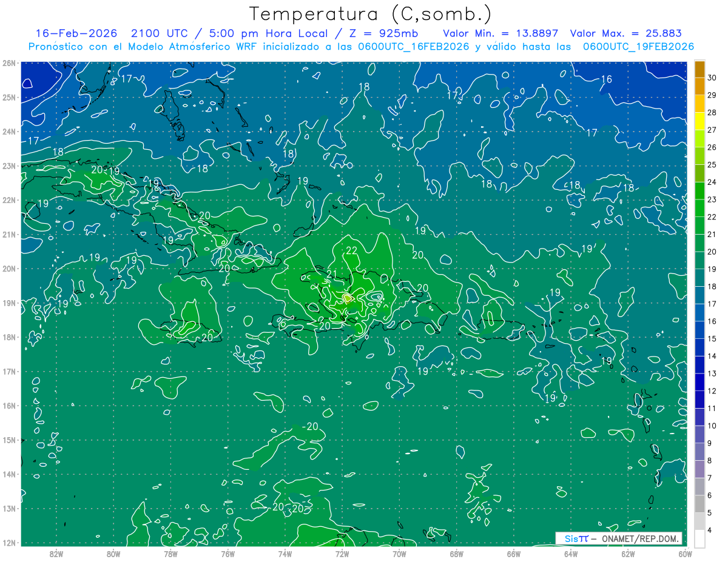The image size is (728, 562).
Task: Click the "80W" longitude axis label
Action: (x=113, y=554)
